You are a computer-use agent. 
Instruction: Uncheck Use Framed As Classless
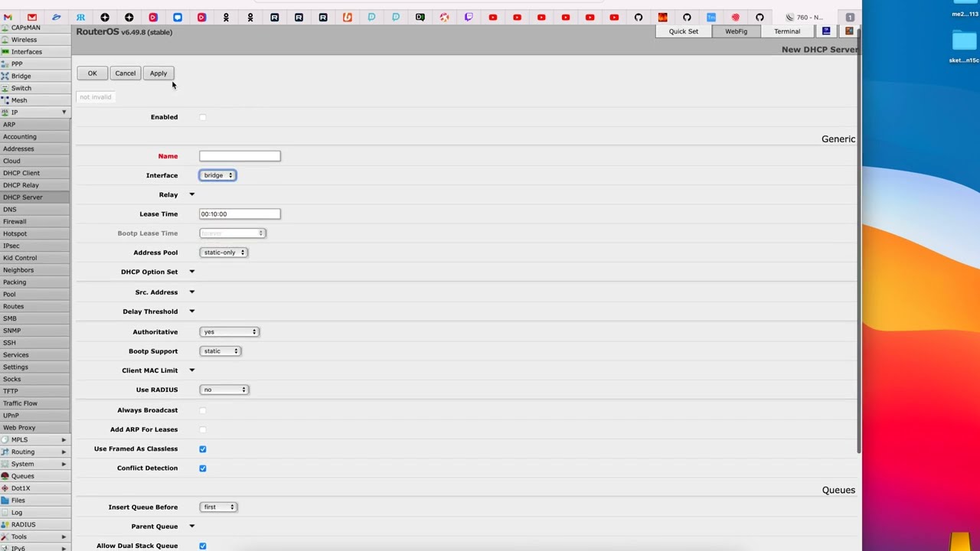(203, 449)
